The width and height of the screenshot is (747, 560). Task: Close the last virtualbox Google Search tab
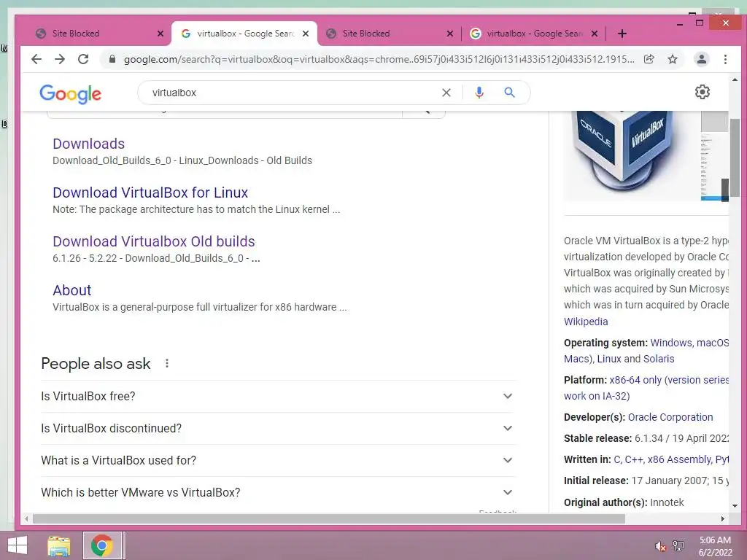point(595,34)
